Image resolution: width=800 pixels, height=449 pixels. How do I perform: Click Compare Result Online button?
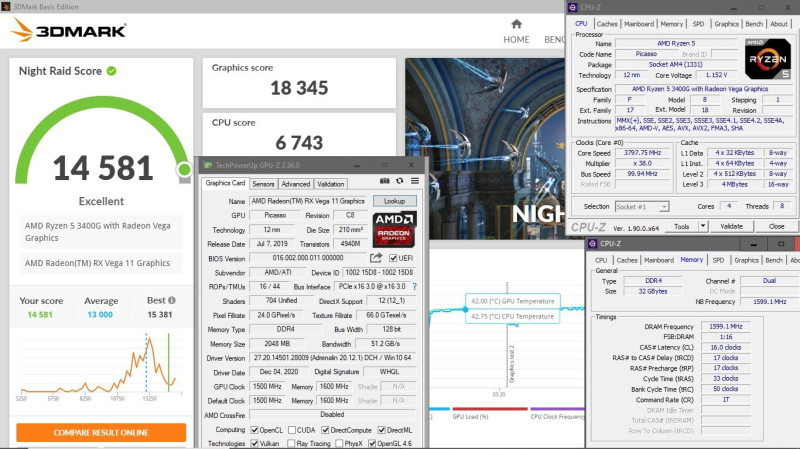101,433
